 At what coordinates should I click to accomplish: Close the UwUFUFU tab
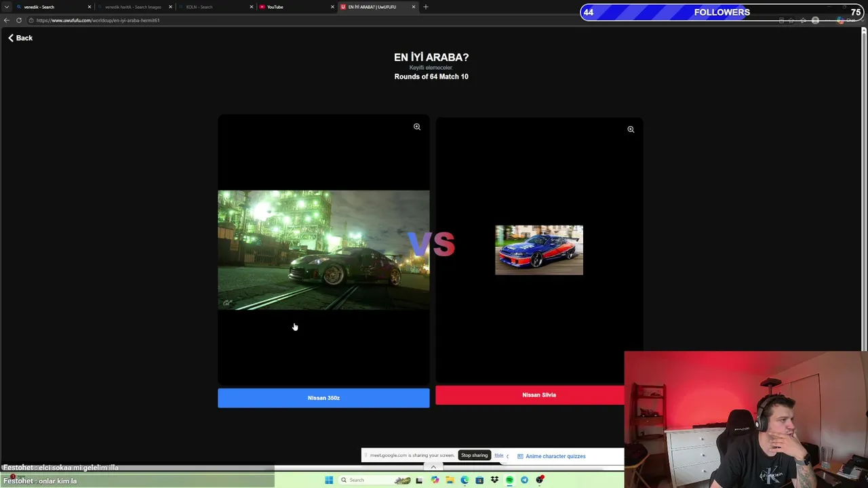tap(414, 7)
